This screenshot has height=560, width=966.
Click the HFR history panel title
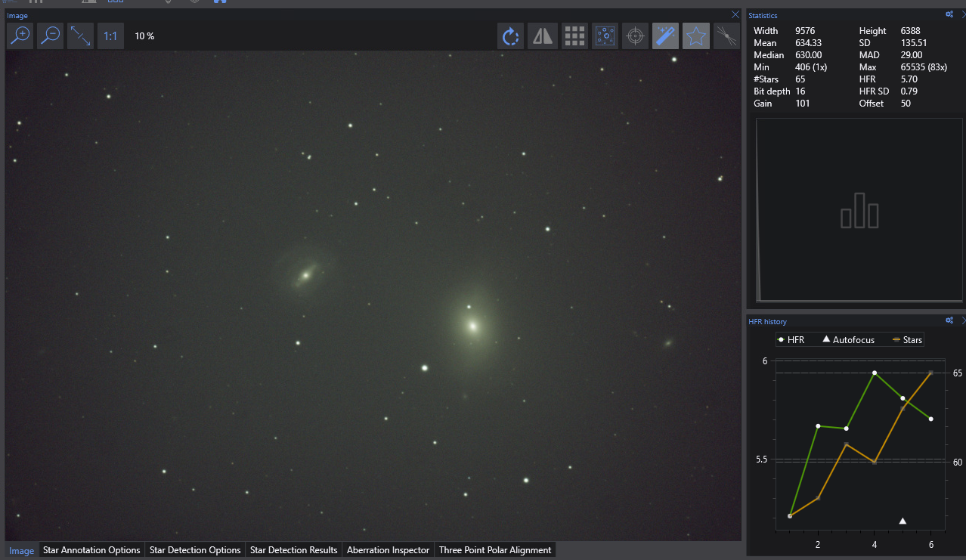[767, 321]
